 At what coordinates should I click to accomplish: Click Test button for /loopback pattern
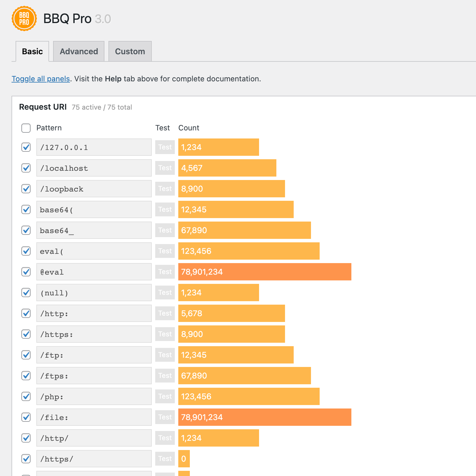(x=165, y=189)
